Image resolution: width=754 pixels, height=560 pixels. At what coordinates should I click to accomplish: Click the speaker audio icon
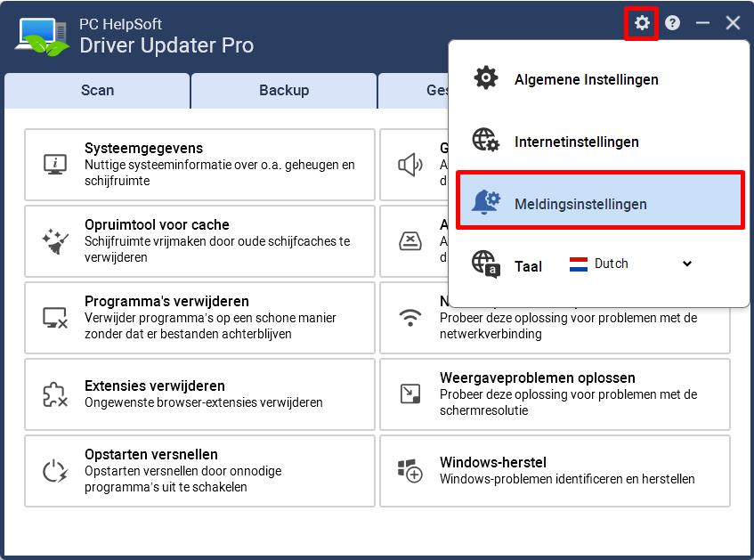pos(410,165)
